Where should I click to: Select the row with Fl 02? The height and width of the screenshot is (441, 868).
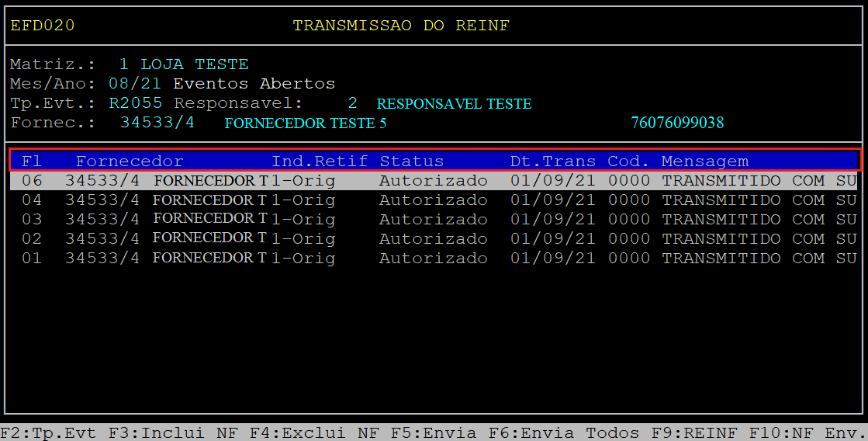click(433, 239)
